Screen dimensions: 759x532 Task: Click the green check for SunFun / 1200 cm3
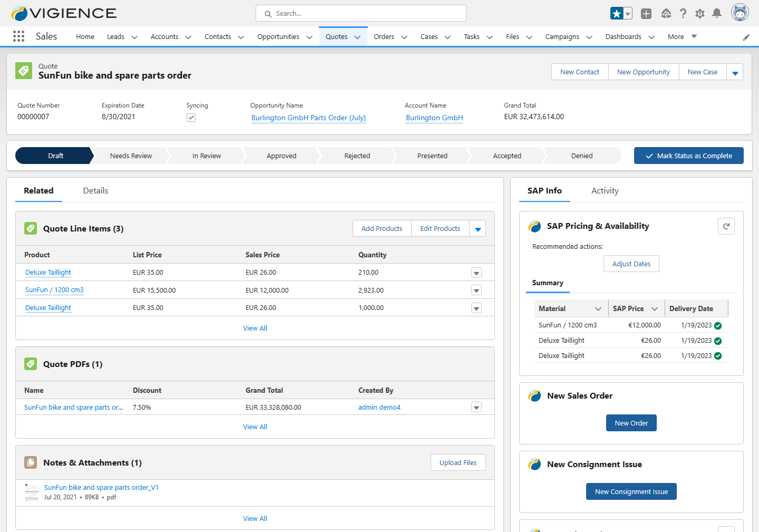[x=718, y=326]
